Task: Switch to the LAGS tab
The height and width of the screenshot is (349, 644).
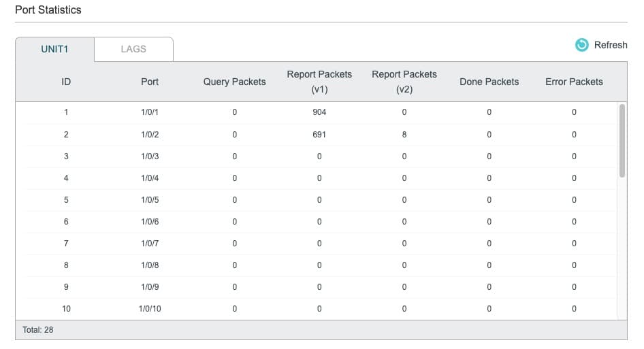Action: pyautogui.click(x=133, y=49)
